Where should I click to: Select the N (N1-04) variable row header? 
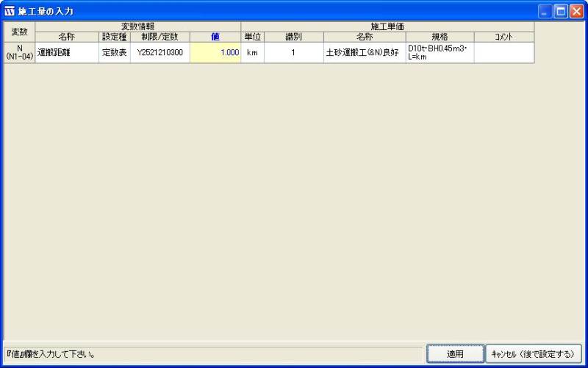19,53
